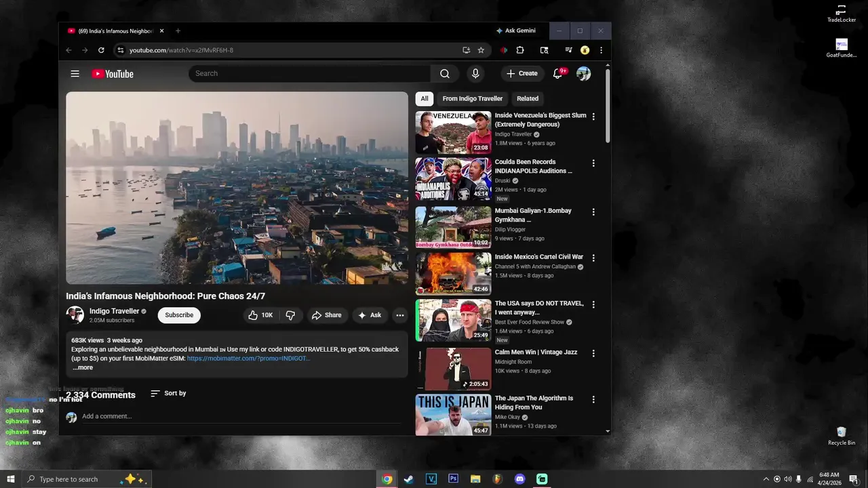The width and height of the screenshot is (868, 488).
Task: Open Discord from the taskbar
Action: pos(519,479)
